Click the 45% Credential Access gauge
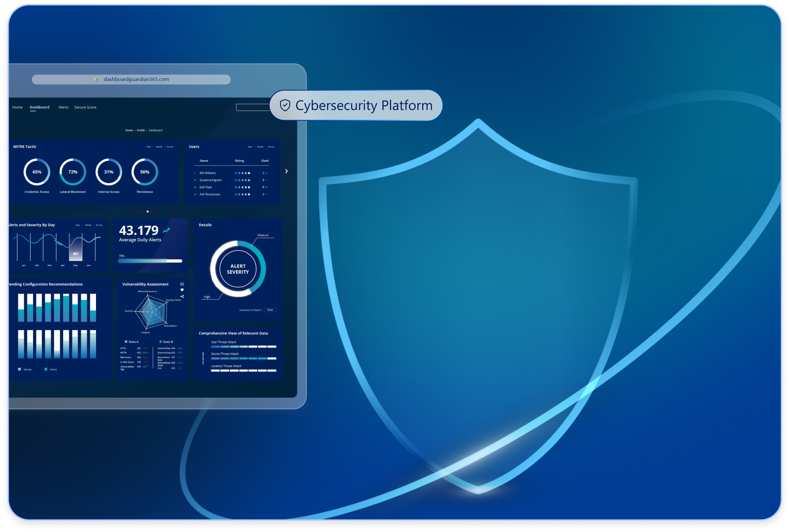 tap(37, 172)
